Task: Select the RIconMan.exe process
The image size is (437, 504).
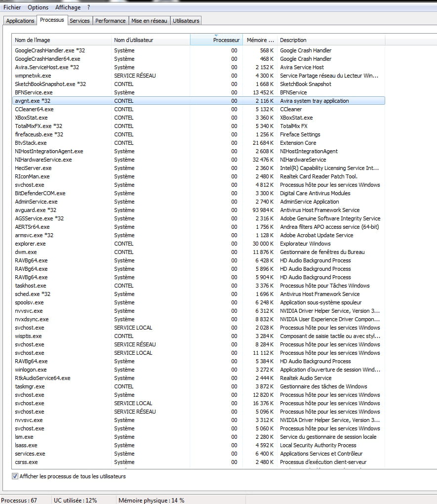Action: (x=199, y=176)
